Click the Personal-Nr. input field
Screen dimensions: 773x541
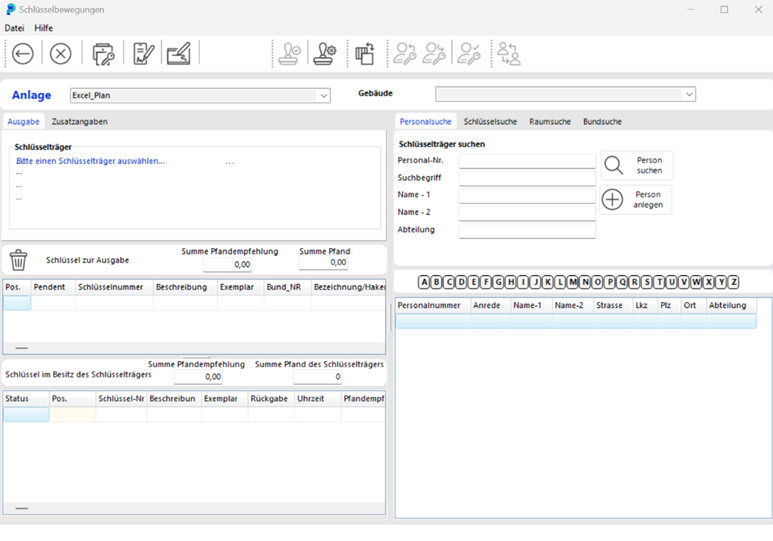tap(527, 161)
